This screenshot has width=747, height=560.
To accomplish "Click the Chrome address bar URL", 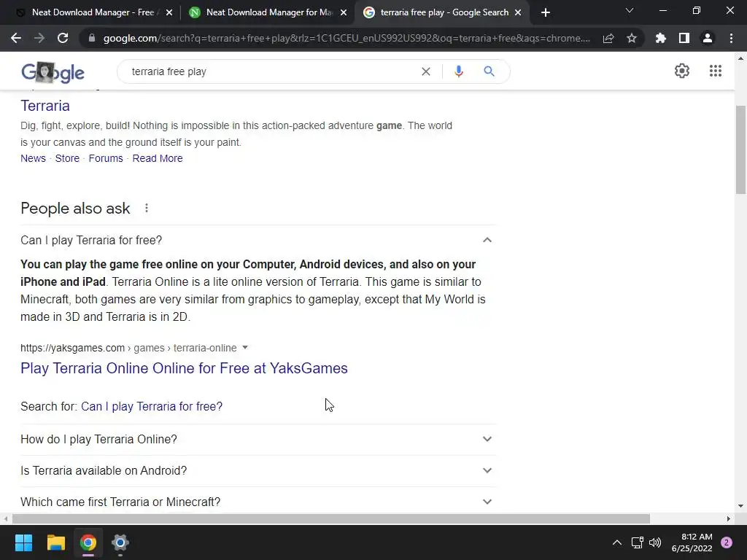I will pyautogui.click(x=347, y=38).
